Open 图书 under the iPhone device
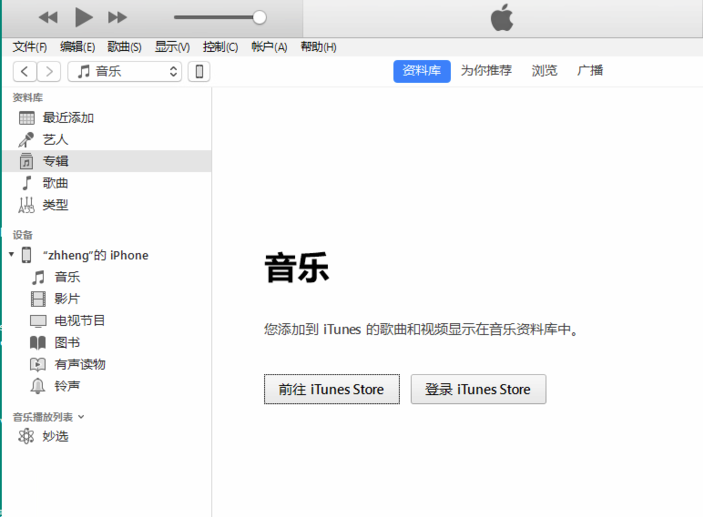This screenshot has width=703, height=517. tap(67, 343)
